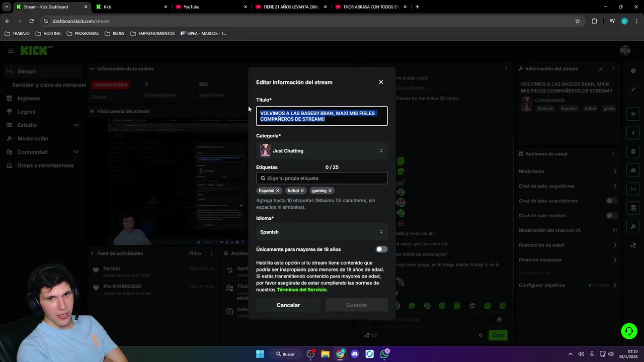This screenshot has height=362, width=644.
Task: Toggle Chat de solo-emotes
Action: pos(611,216)
